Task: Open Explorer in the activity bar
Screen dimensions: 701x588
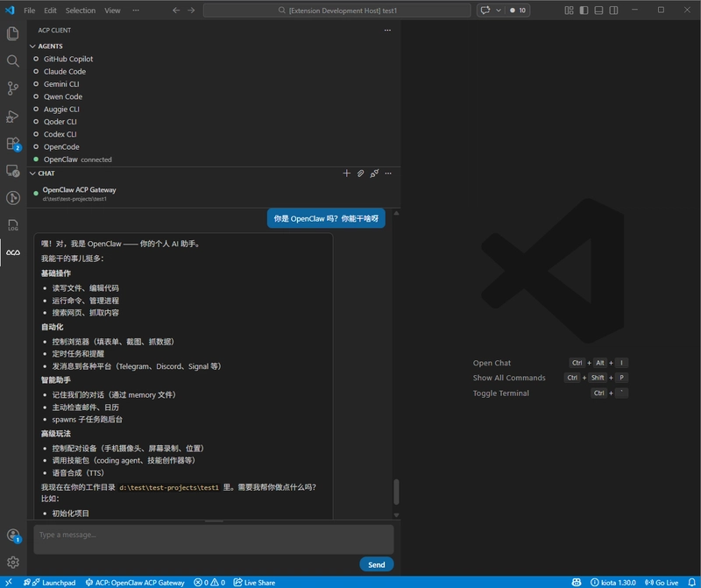Action: pos(11,32)
